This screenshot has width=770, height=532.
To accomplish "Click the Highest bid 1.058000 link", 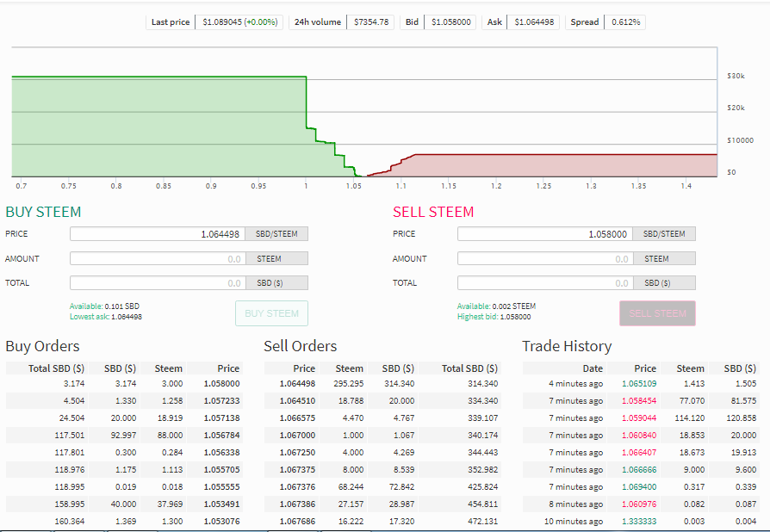I will pos(494,317).
